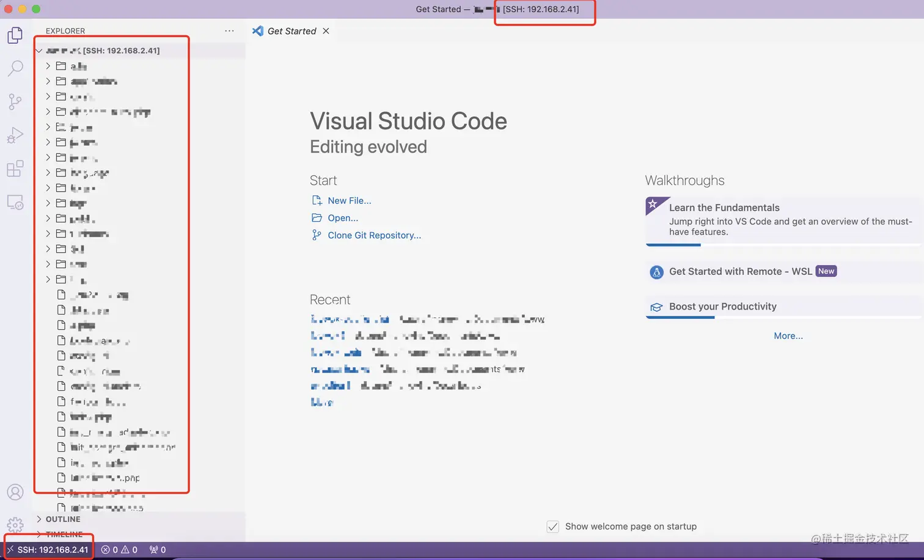Expand the third folder in Explorer tree
This screenshot has width=924, height=560.
pos(48,96)
